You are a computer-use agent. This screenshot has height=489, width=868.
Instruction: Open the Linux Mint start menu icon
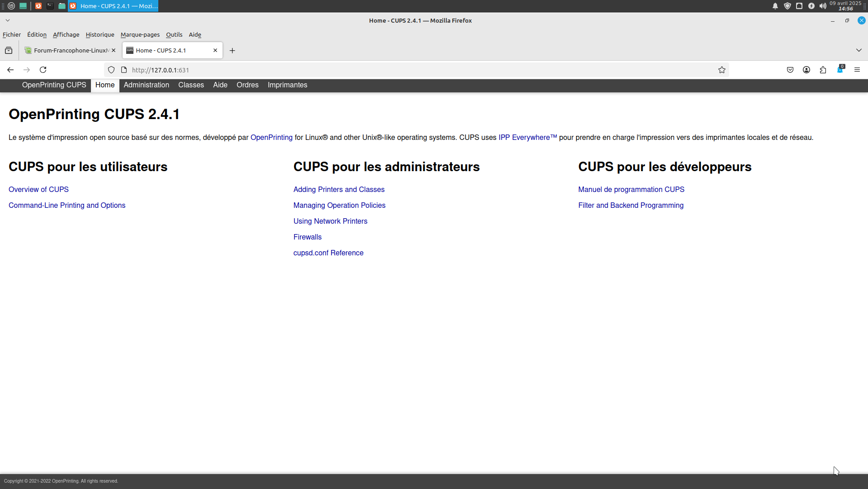11,6
